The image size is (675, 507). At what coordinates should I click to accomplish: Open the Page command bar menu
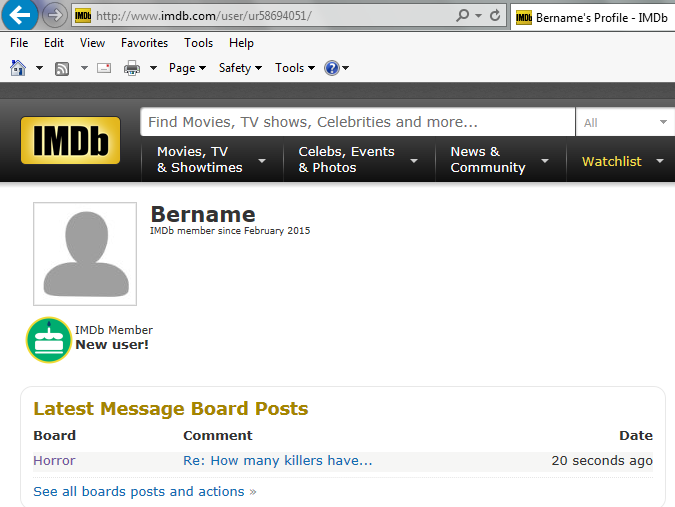pos(187,68)
